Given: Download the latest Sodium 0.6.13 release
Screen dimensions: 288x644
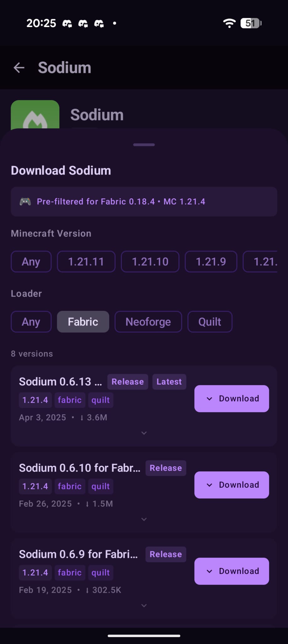Looking at the screenshot, I should (x=231, y=398).
